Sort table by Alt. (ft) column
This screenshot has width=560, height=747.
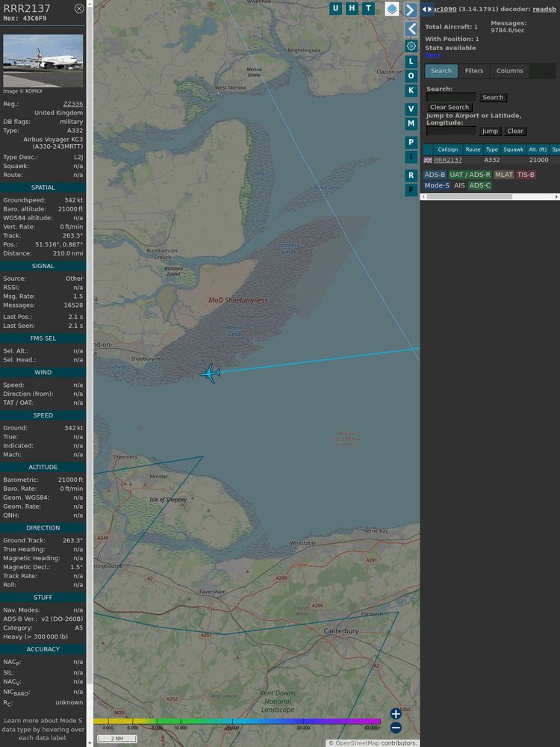pos(538,149)
